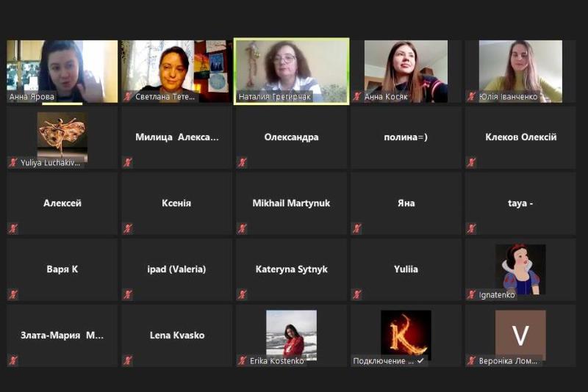The width and height of the screenshot is (588, 392).
Task: Click muted mic icon beside Анна Косяк name
Action: click(x=356, y=97)
